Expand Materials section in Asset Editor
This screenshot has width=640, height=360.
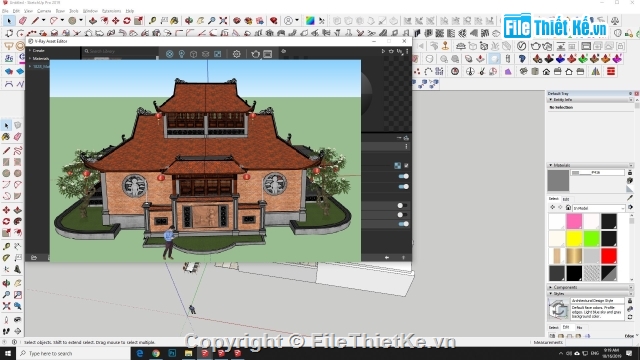(x=30, y=58)
